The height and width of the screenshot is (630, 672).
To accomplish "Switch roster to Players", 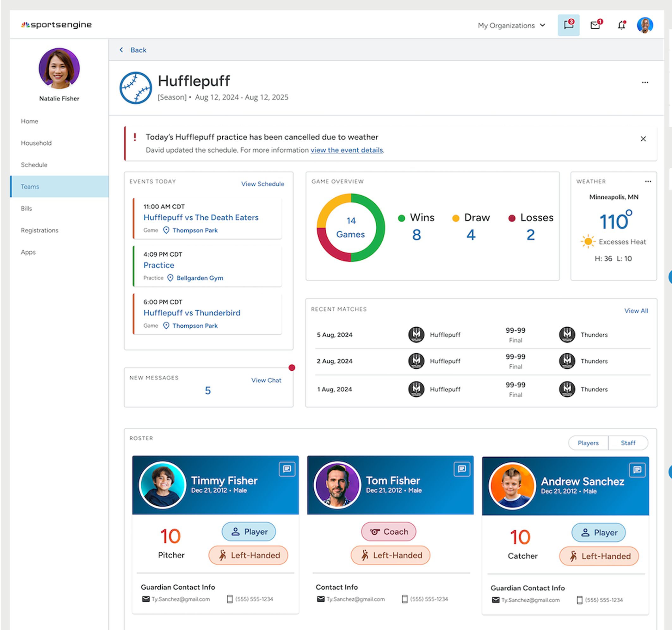I will tap(588, 443).
